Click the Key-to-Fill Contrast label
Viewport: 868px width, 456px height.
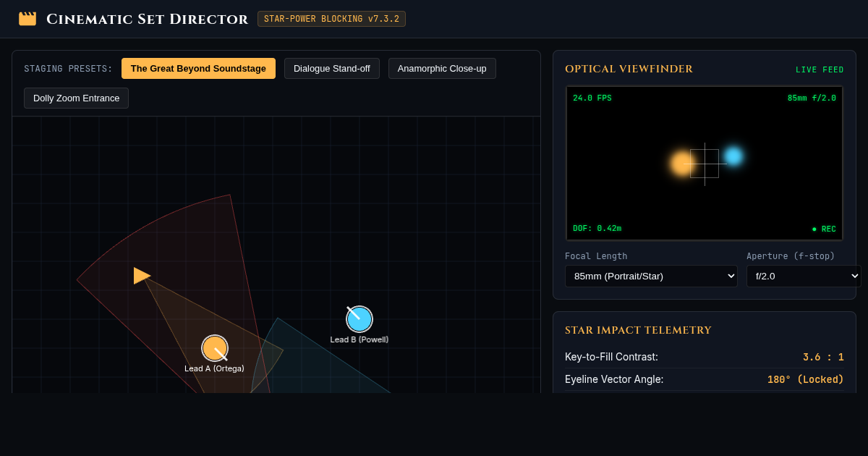[x=611, y=357]
